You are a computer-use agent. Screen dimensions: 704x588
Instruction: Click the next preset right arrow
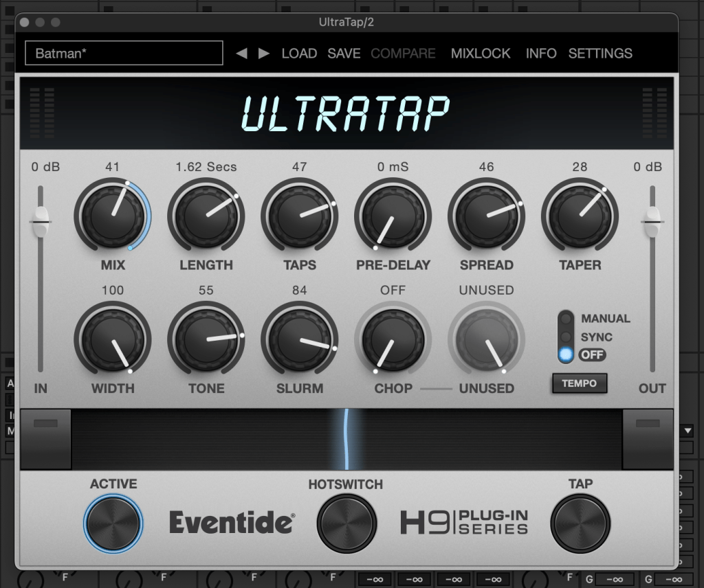click(x=264, y=54)
